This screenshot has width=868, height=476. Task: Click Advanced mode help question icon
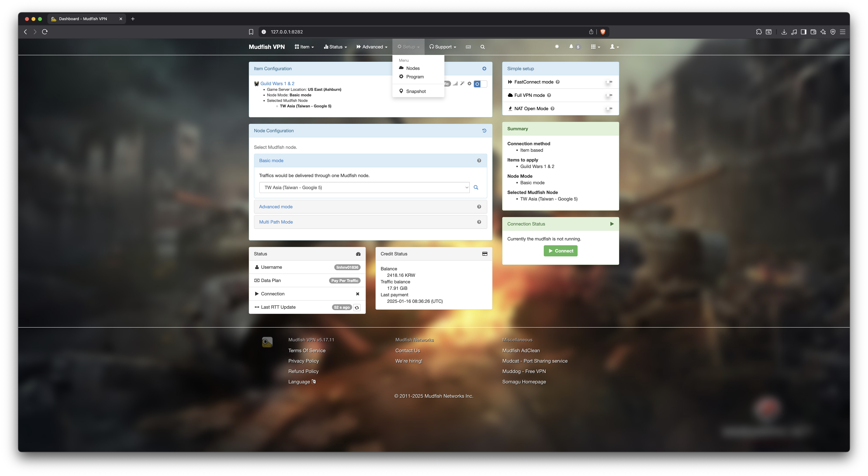(479, 207)
